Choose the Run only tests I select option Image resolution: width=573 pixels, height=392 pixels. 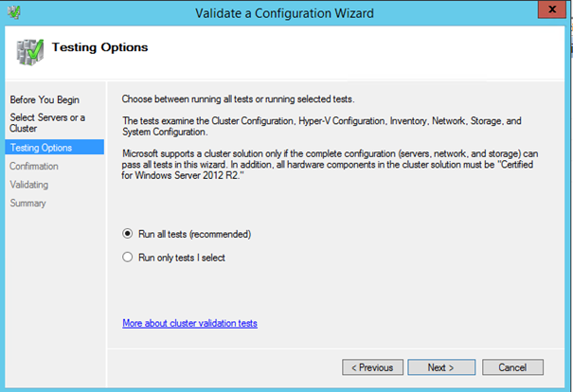[x=128, y=257]
